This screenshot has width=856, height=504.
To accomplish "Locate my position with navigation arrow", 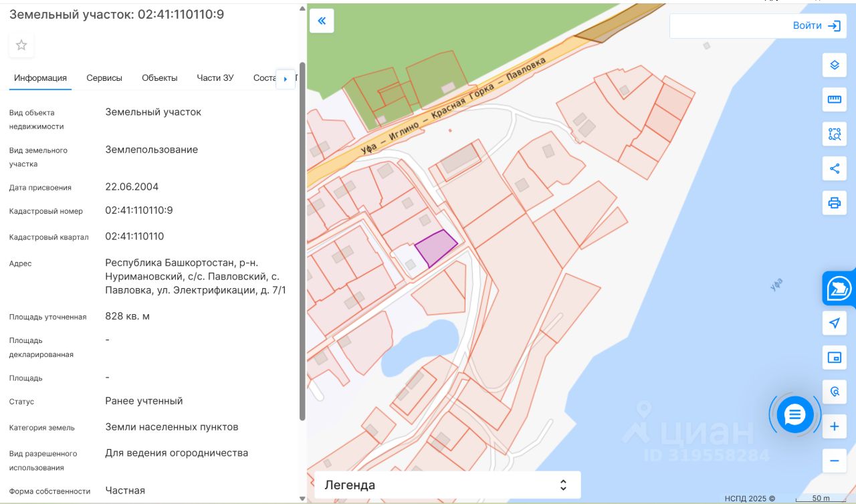I will coord(834,324).
